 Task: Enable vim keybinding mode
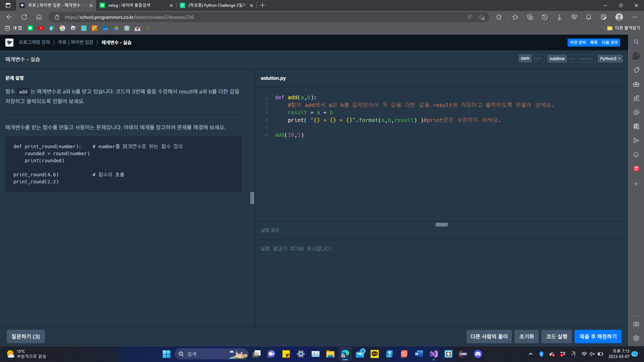[572, 59]
